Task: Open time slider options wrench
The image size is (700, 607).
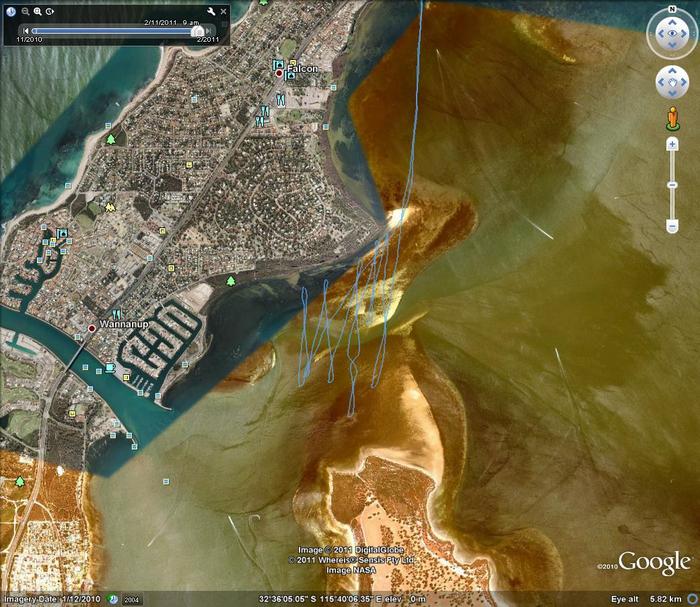Action: (211, 11)
